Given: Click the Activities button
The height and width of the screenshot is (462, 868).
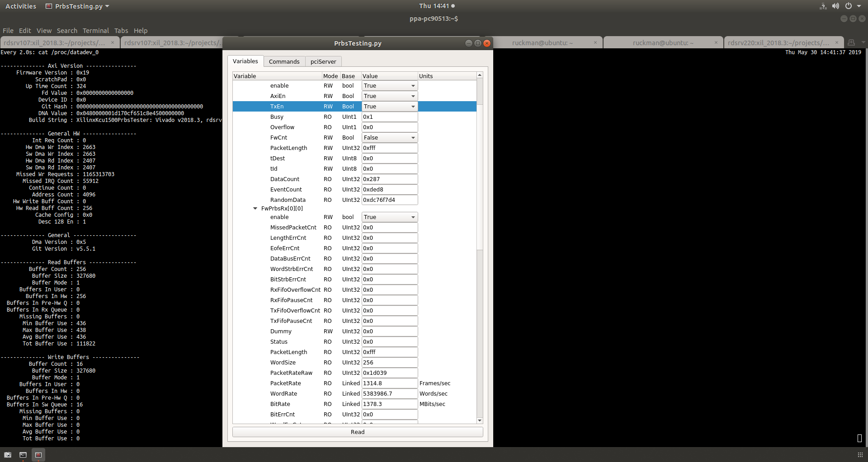Looking at the screenshot, I should 21,6.
